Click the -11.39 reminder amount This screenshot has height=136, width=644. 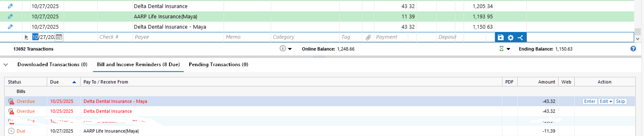(549, 131)
